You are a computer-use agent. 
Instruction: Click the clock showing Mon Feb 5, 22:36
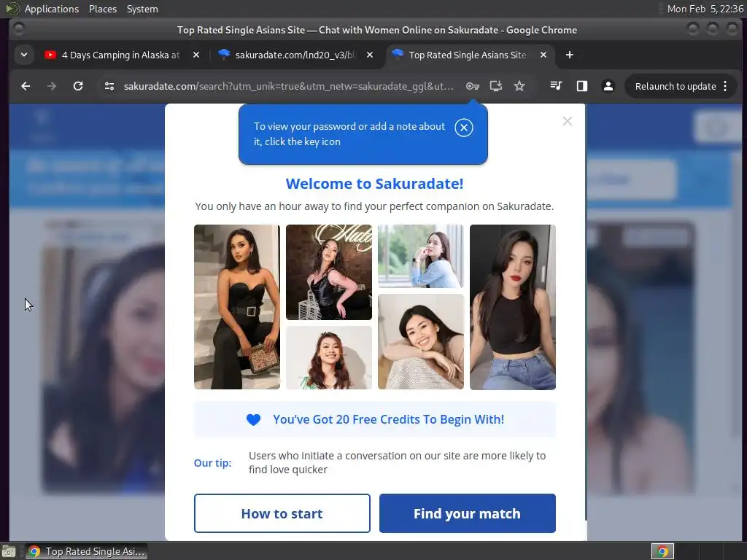(705, 9)
